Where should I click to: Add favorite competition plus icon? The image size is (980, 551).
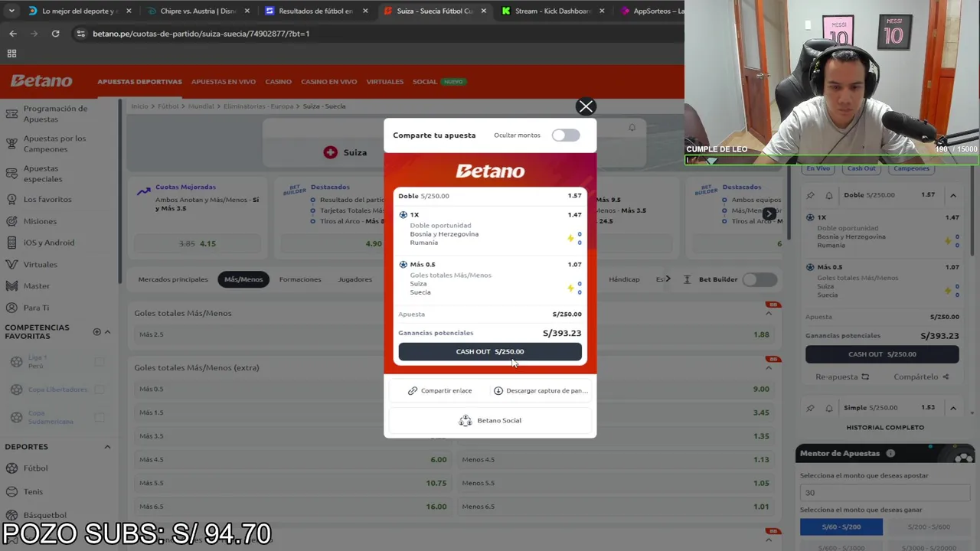(96, 332)
